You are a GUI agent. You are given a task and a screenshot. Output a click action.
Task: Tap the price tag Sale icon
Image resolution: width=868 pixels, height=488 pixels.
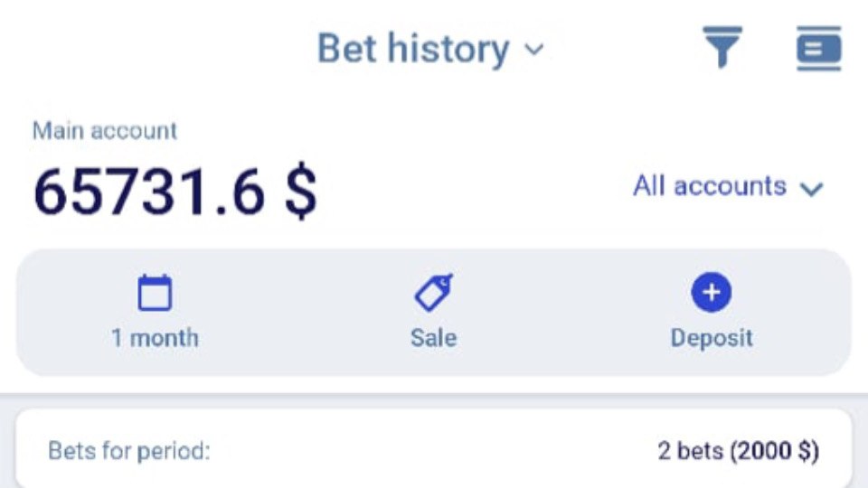point(433,292)
